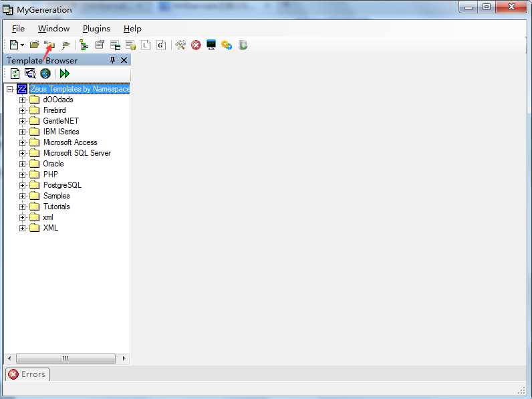Open the New document dropdown arrow
This screenshot has width=532, height=399.
point(23,45)
